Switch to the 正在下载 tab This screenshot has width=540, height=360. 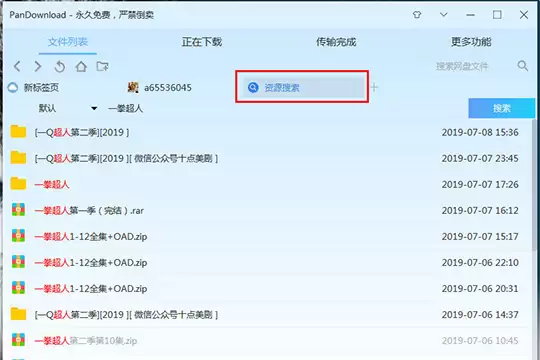click(x=202, y=42)
